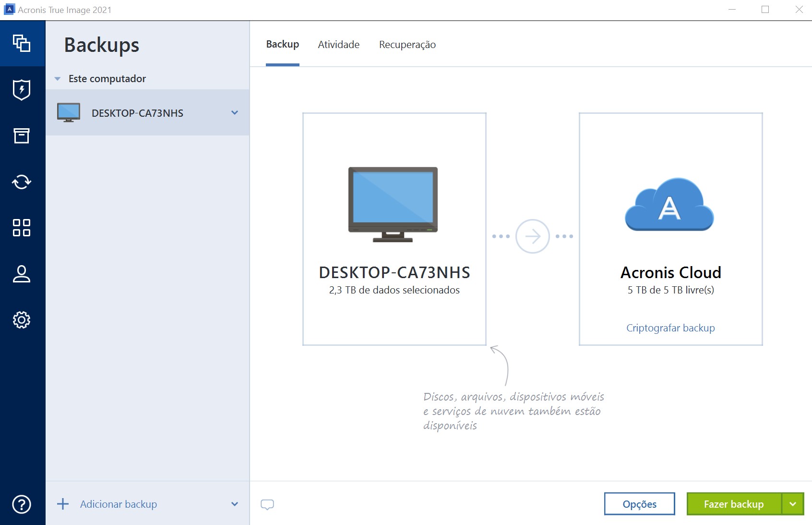The height and width of the screenshot is (525, 812).
Task: Collapse the Este computador group triangle
Action: click(x=58, y=79)
